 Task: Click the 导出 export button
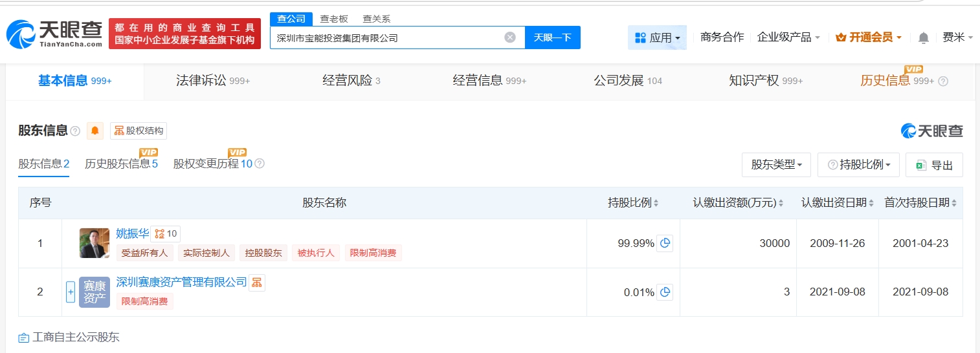(x=934, y=165)
